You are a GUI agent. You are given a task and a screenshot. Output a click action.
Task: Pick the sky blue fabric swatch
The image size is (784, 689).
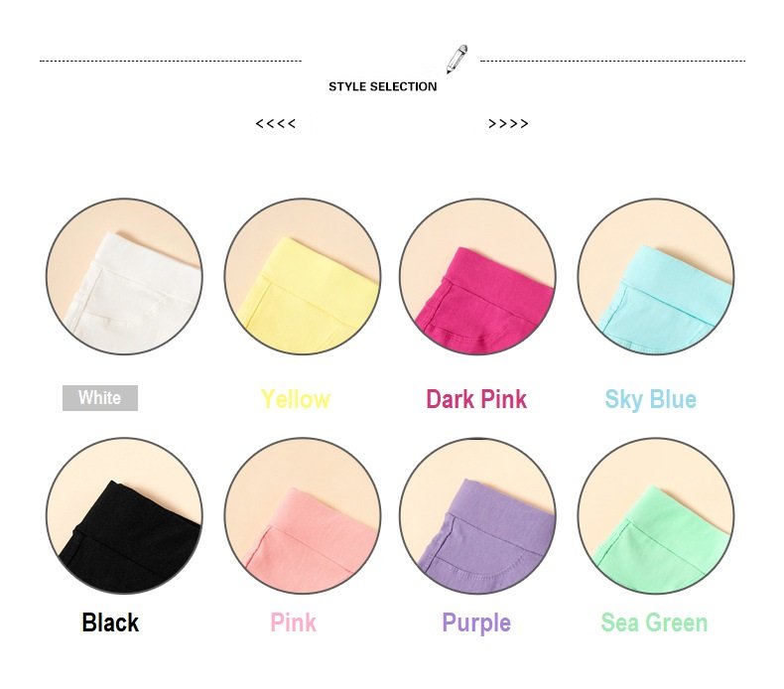pyautogui.click(x=656, y=277)
